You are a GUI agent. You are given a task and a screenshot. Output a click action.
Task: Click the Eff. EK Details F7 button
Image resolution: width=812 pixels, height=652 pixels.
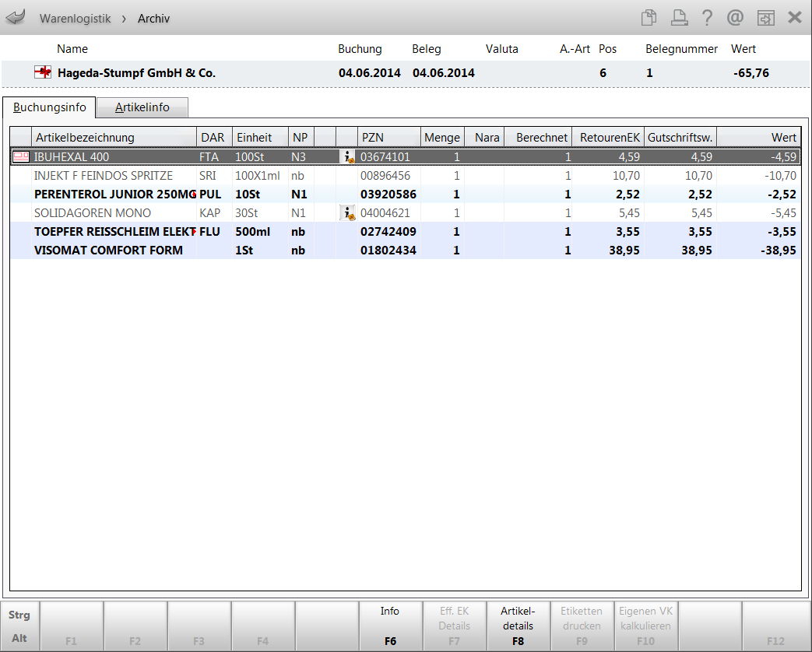[454, 626]
